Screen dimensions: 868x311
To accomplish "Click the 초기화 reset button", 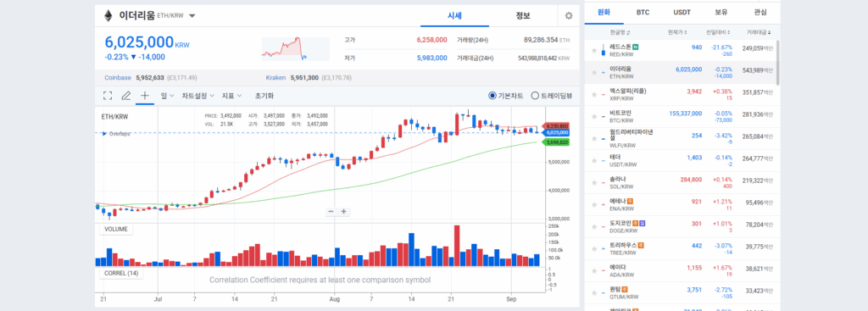I will 264,96.
